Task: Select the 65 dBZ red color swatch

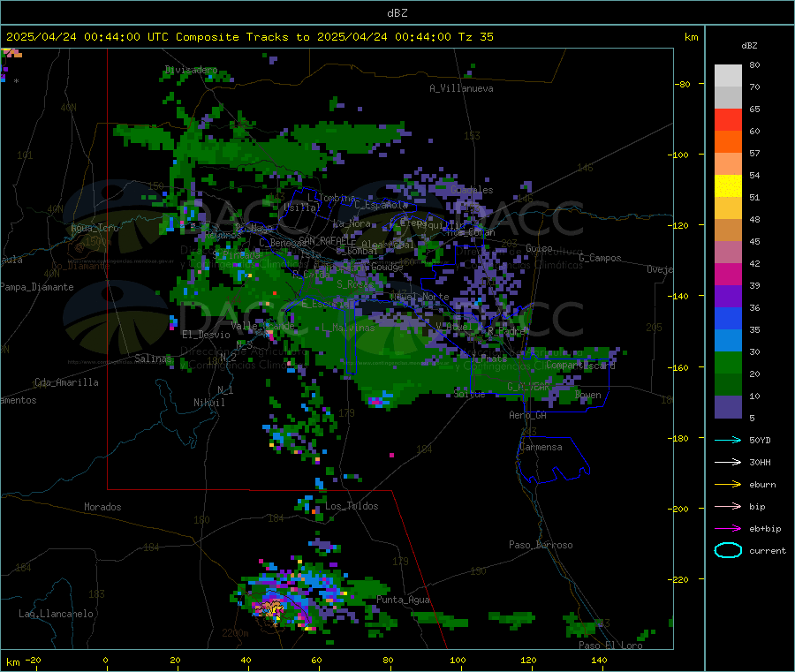Action: click(728, 119)
